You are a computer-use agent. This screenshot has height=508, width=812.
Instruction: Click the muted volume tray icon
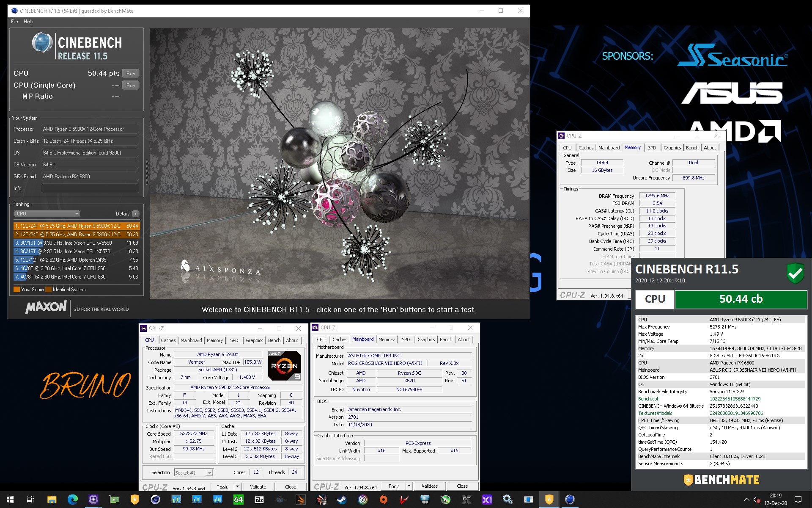[757, 500]
